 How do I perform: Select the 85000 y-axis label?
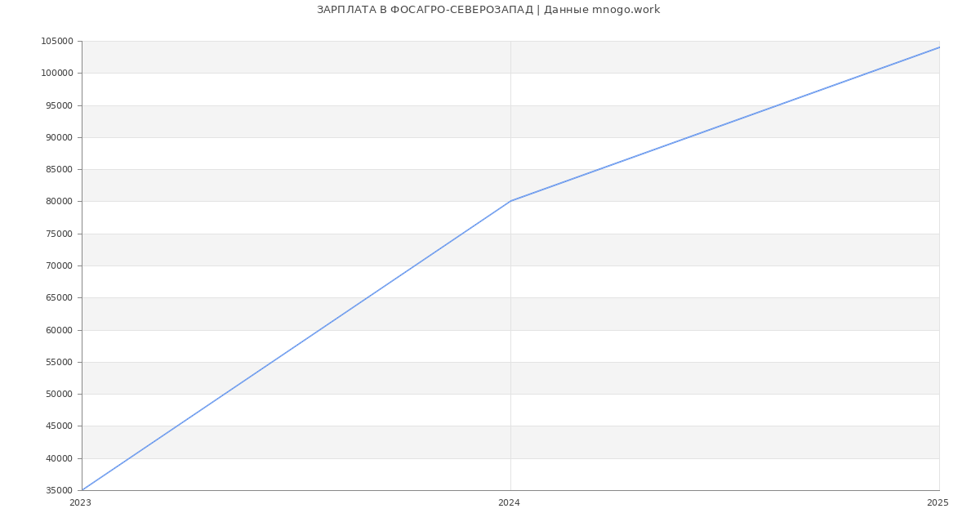(59, 170)
